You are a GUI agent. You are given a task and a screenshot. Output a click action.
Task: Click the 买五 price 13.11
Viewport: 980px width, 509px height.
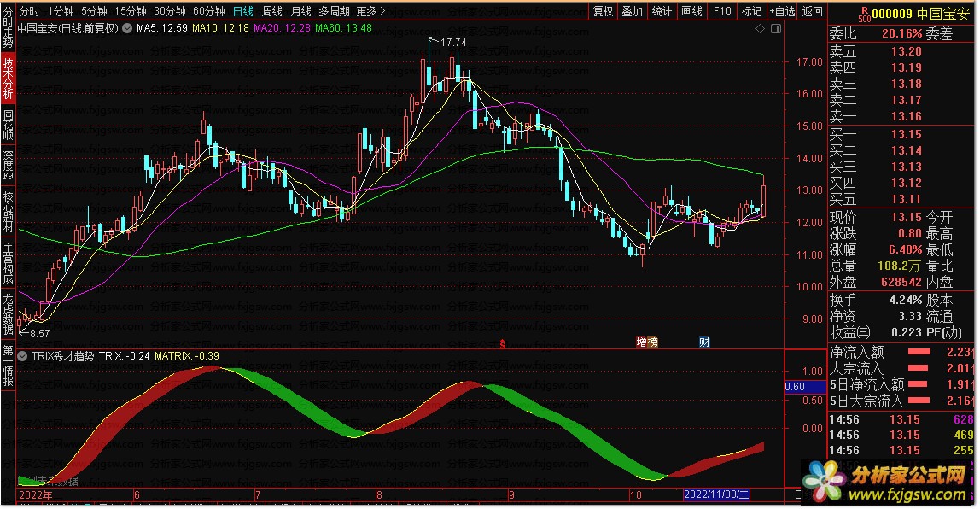coord(907,199)
